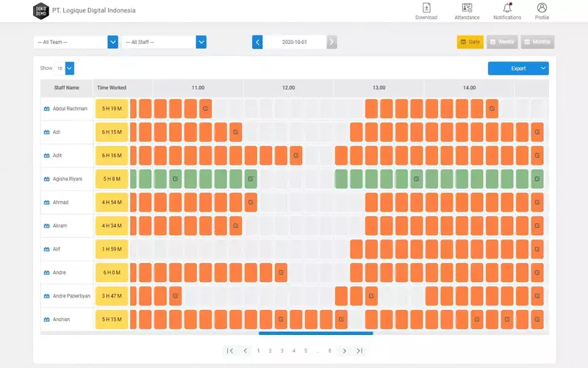The height and width of the screenshot is (368, 588).
Task: Click binoculars icon beside Alif
Action: (46, 249)
